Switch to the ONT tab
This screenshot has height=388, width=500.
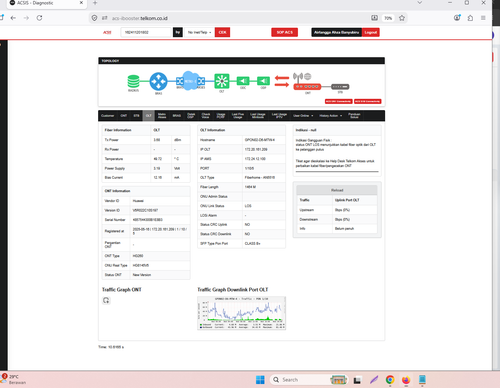[x=124, y=116]
